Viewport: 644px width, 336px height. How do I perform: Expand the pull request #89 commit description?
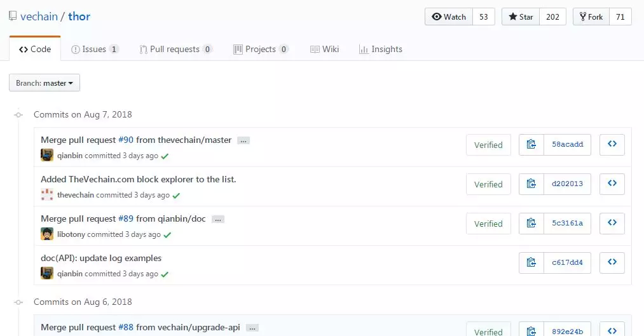(217, 220)
